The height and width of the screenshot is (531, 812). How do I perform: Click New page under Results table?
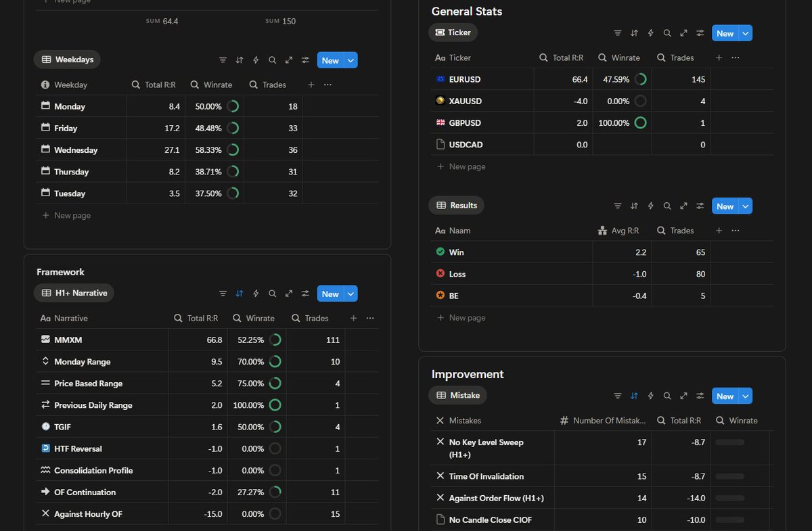tap(461, 317)
